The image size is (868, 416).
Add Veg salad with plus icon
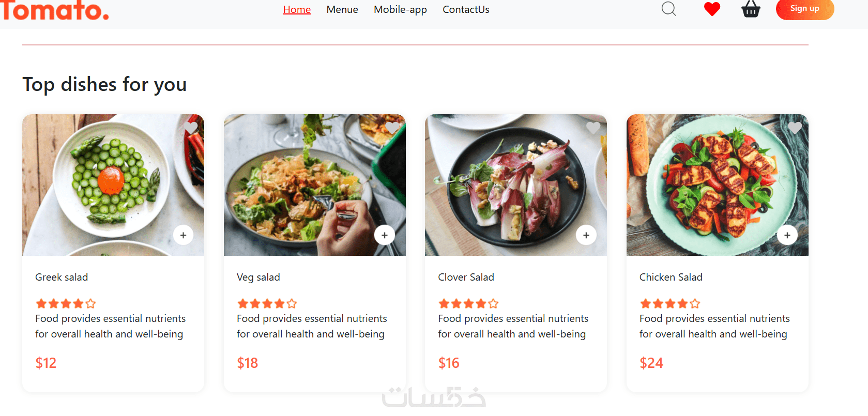[384, 235]
